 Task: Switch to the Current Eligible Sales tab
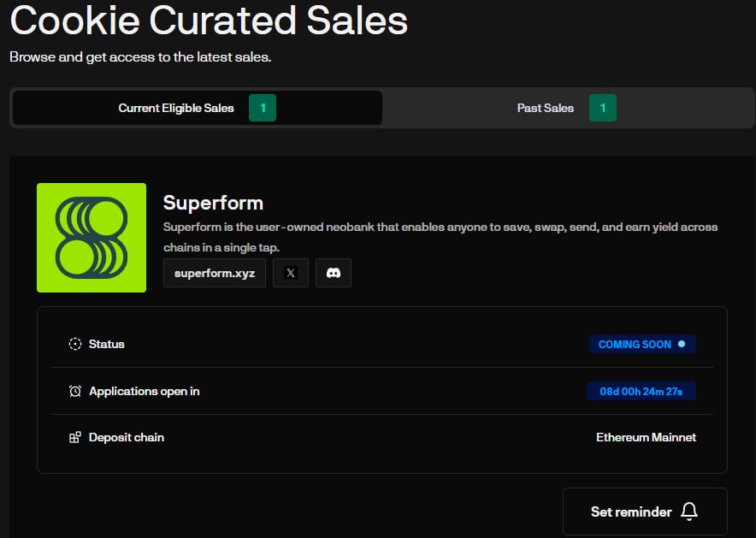[176, 109]
